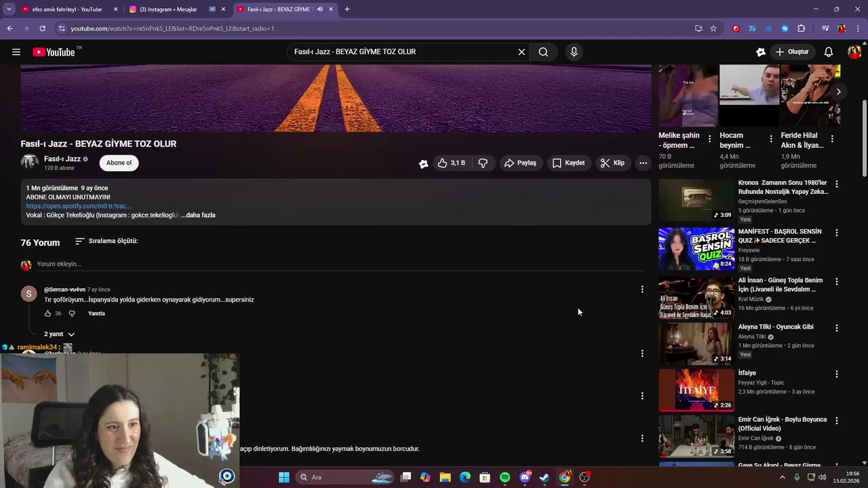Go back with browser back arrow
This screenshot has width=868, height=488.
9,28
